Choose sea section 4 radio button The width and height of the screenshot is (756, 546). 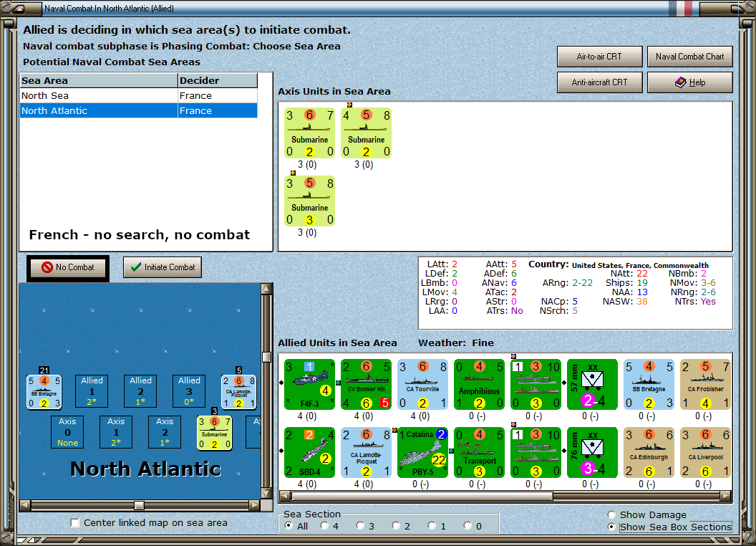[324, 526]
